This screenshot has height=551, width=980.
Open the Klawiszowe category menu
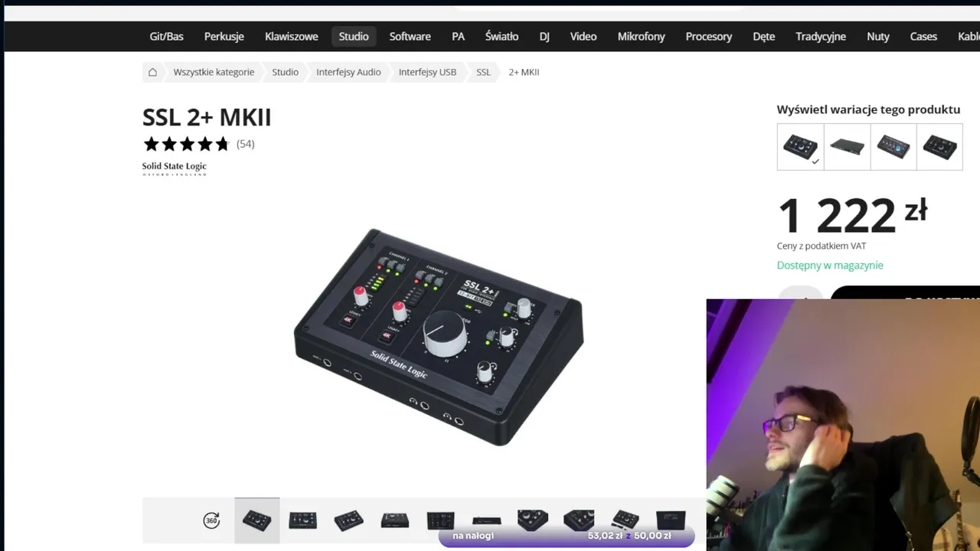[x=292, y=36]
